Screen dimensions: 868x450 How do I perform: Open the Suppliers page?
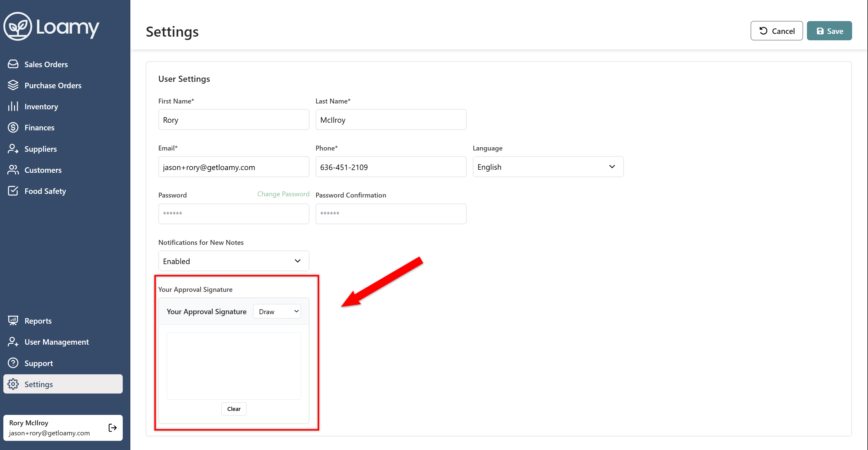pos(63,149)
